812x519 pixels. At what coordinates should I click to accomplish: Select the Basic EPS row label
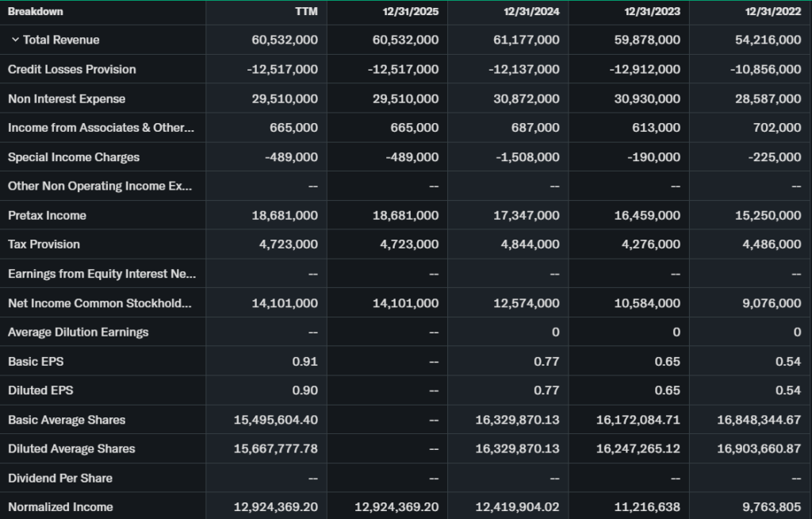36,361
